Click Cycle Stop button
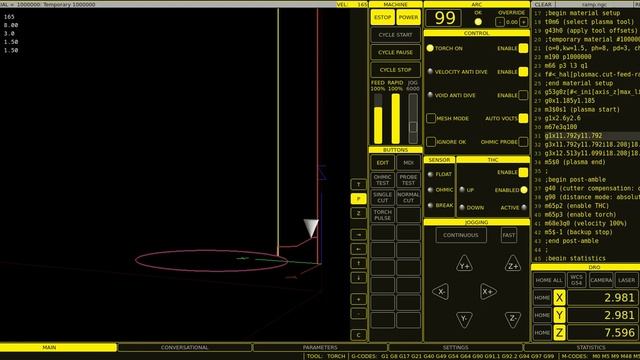 point(396,70)
